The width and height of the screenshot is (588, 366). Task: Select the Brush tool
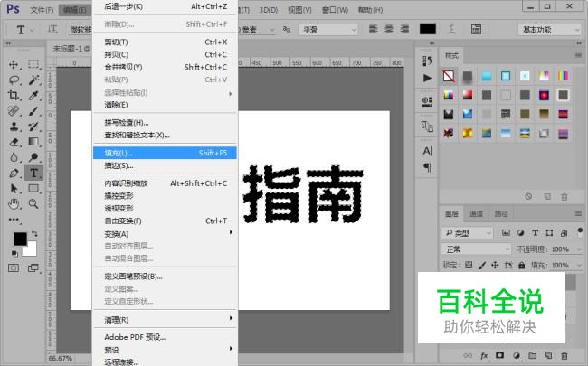coord(33,111)
